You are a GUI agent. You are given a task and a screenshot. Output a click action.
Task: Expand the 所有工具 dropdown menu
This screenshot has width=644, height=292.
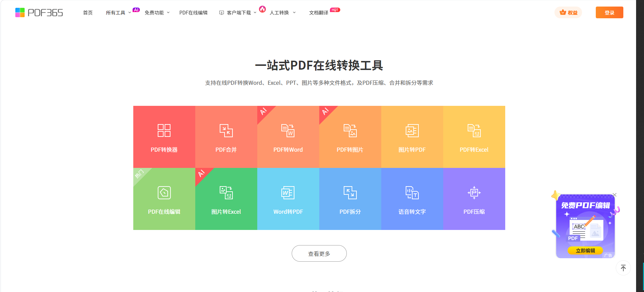(x=118, y=13)
